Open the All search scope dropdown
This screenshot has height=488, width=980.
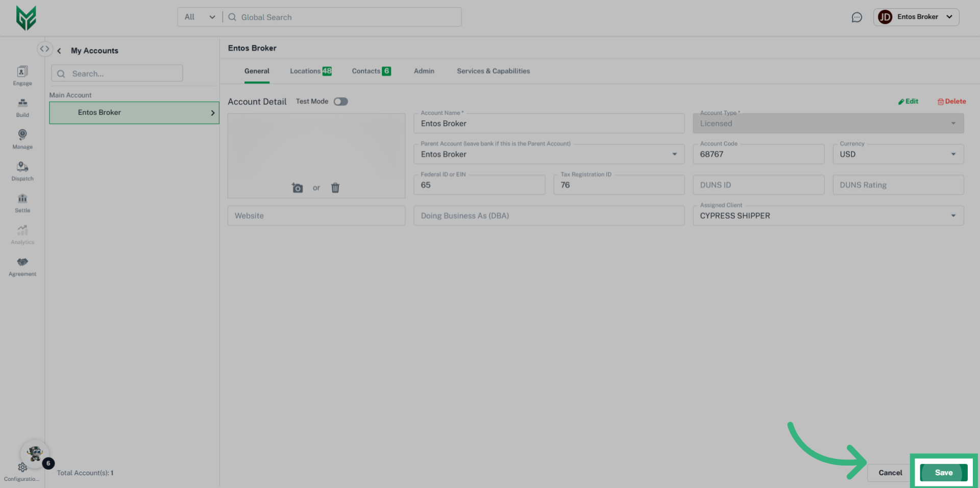200,17
